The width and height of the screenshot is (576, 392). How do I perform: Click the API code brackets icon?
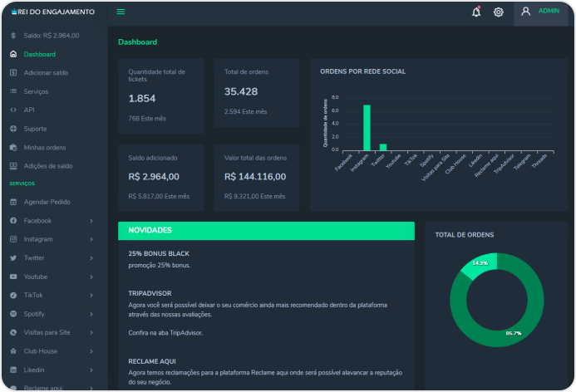[13, 110]
